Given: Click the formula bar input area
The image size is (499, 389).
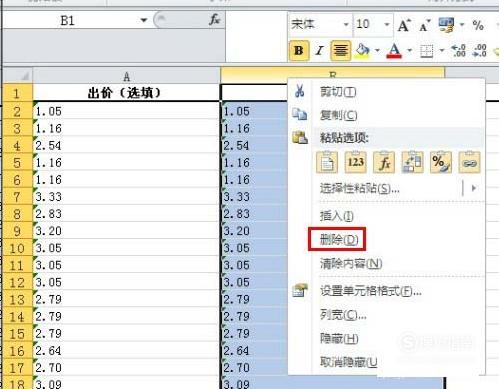Looking at the screenshot, I should tap(256, 37).
